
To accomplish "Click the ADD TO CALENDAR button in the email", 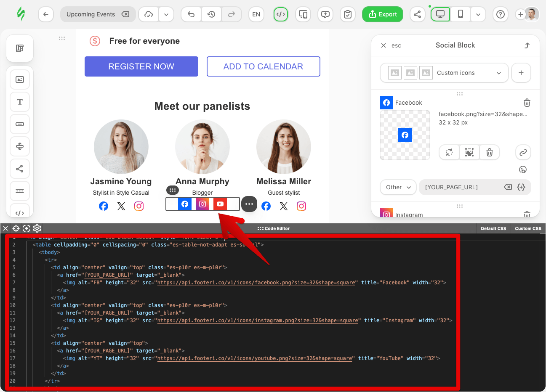I will (x=264, y=66).
